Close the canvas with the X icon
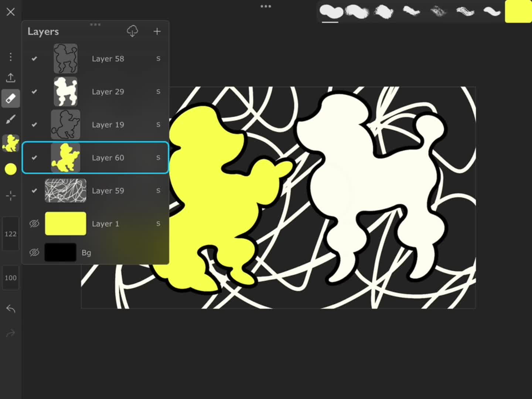 [11, 12]
